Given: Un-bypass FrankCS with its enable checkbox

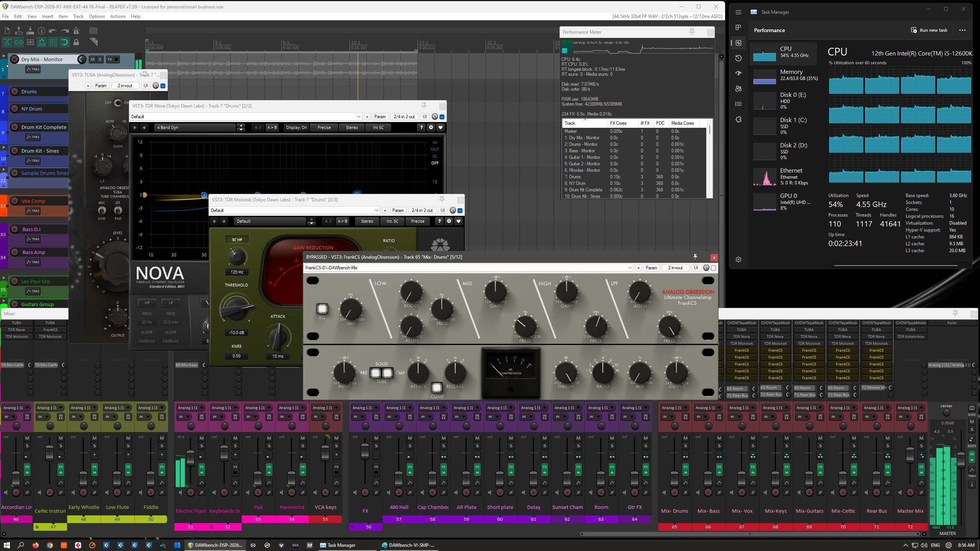Looking at the screenshot, I should 713,268.
